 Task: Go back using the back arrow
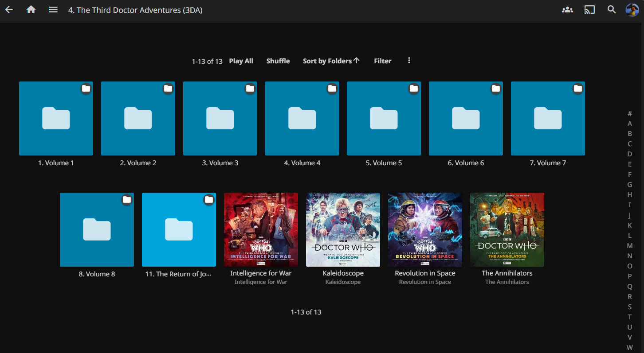point(9,10)
